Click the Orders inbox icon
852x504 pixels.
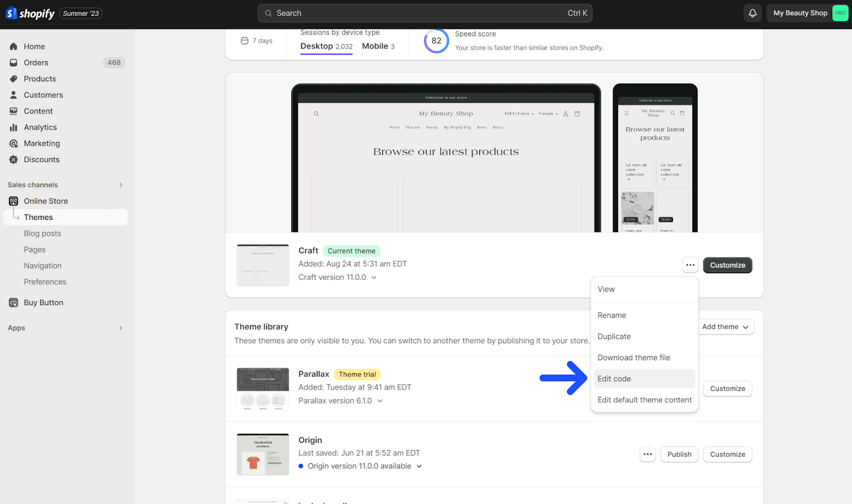[x=14, y=63]
